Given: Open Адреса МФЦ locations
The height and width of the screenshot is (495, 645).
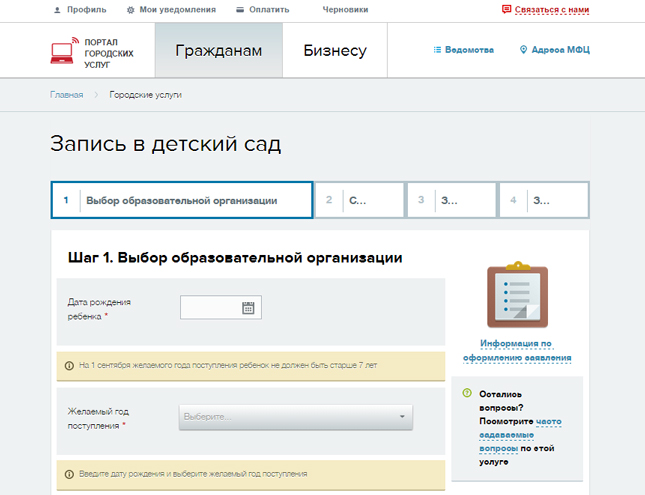Looking at the screenshot, I should click(x=554, y=50).
